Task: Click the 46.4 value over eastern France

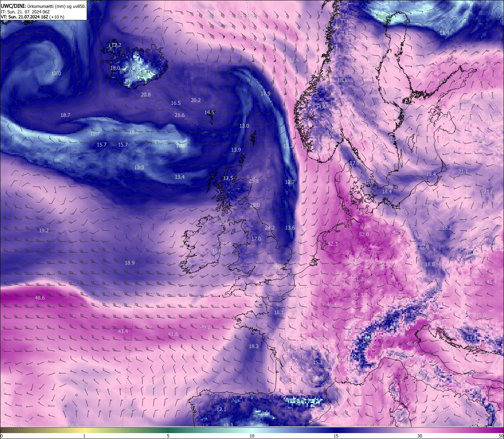Action: pyautogui.click(x=332, y=305)
